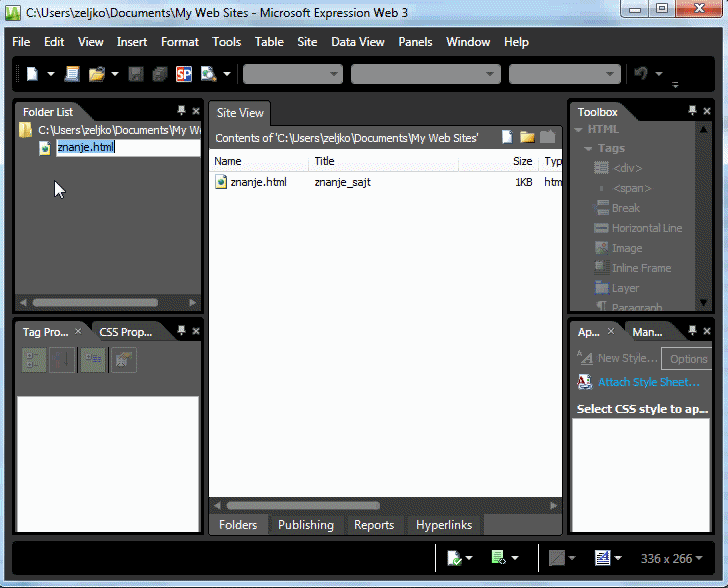Viewport: 728px width, 588px height.
Task: Click the Attach Style Sheet link
Action: pos(648,382)
